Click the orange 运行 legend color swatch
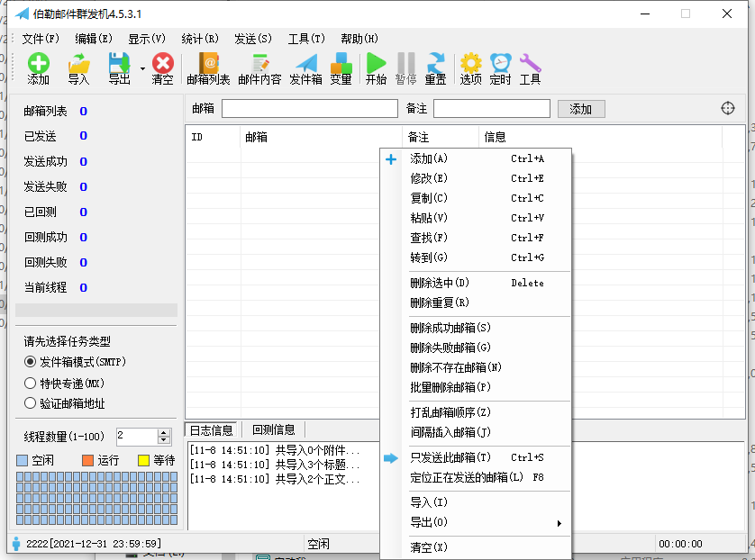Screen dimensions: 755x560 [87, 460]
